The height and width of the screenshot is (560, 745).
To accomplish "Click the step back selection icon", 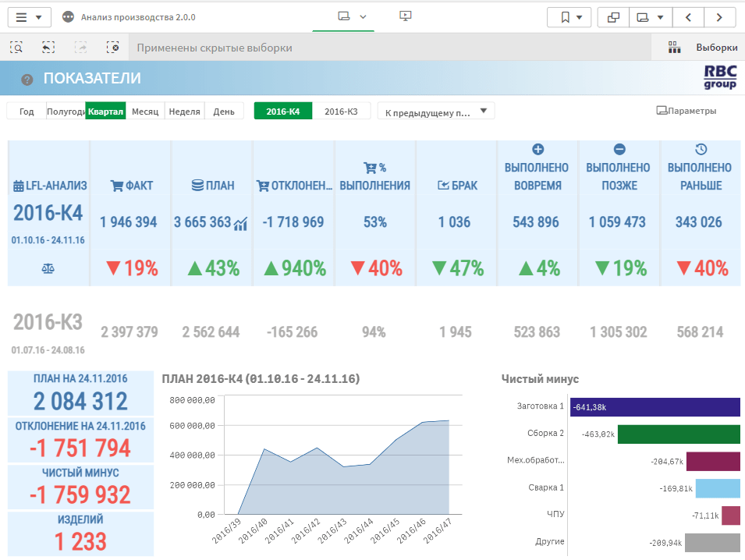I will coord(48,48).
